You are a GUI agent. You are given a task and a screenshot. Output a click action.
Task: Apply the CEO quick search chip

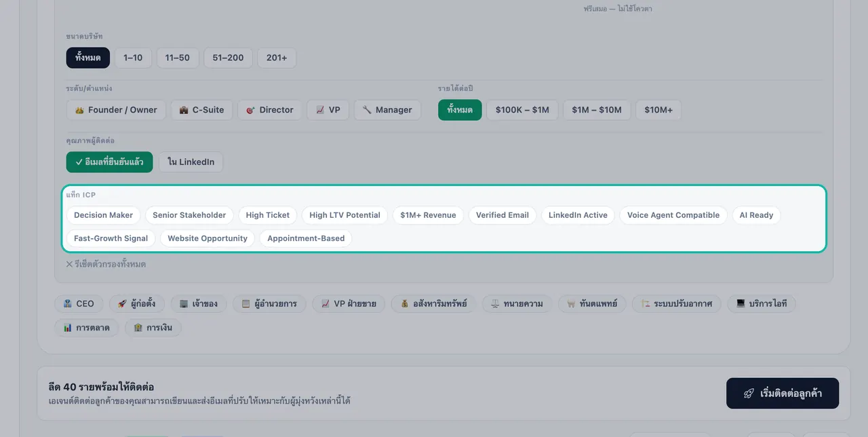[x=79, y=303]
